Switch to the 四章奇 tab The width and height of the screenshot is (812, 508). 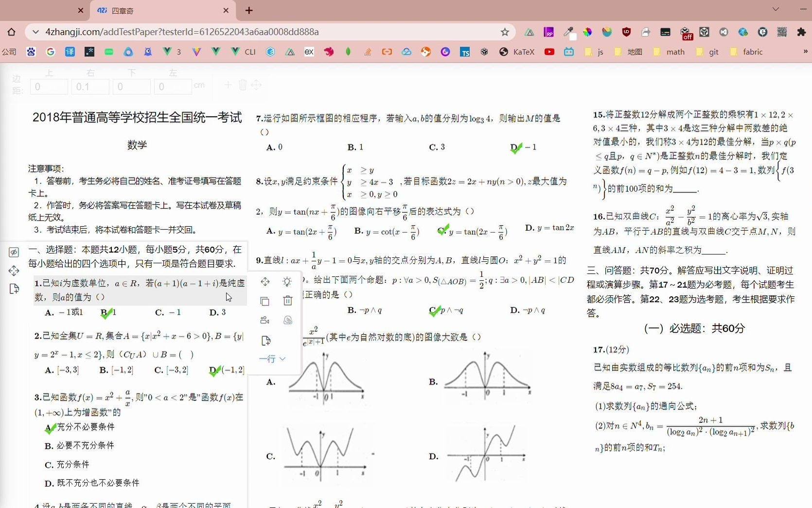[163, 11]
